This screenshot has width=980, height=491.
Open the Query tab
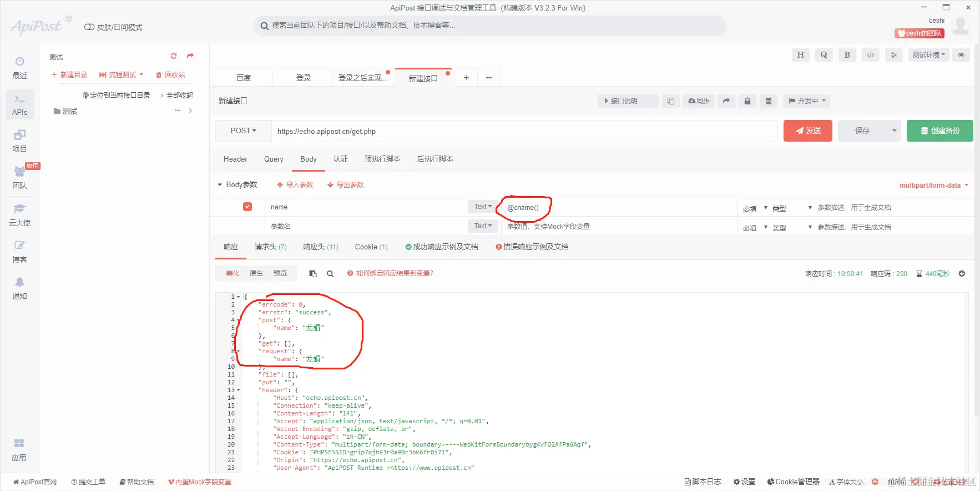[x=274, y=159]
